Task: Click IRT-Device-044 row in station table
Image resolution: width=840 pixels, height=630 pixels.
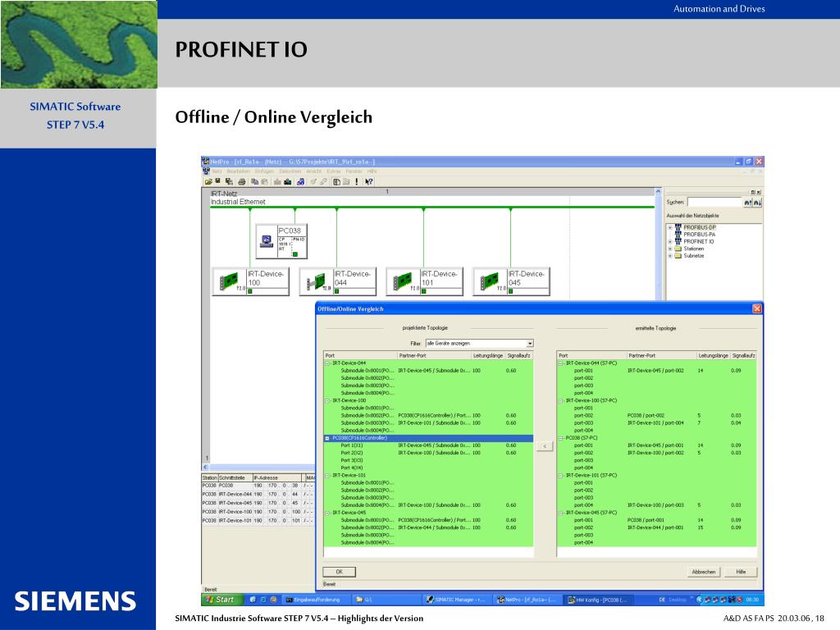Action: click(258, 495)
